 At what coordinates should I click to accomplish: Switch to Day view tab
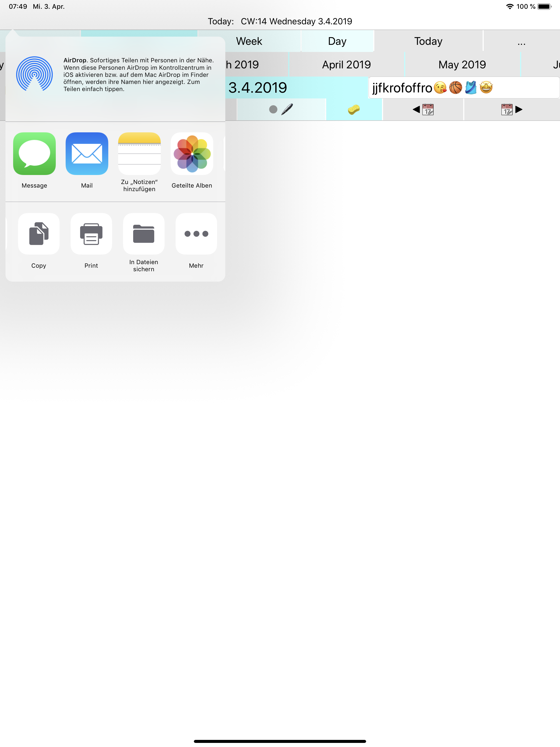[337, 41]
